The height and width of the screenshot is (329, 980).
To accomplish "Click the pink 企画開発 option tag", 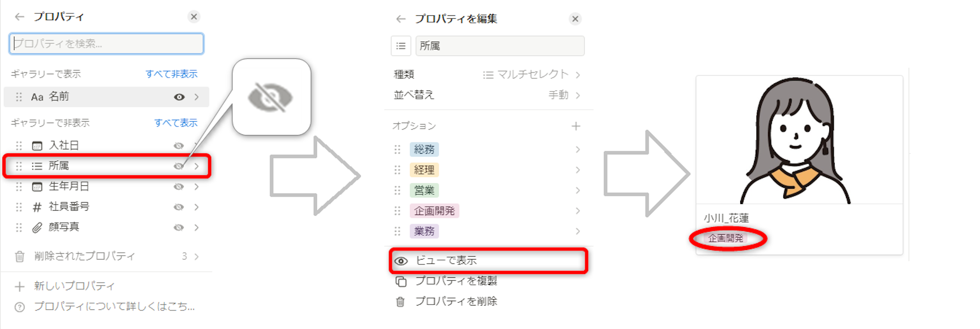I will pos(434,211).
